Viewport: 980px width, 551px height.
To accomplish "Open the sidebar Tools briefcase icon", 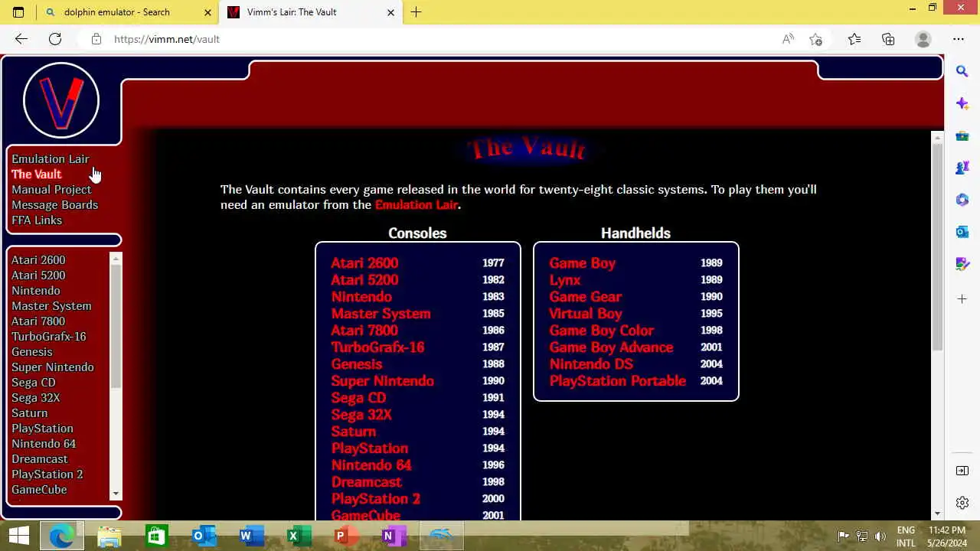I will (x=962, y=135).
